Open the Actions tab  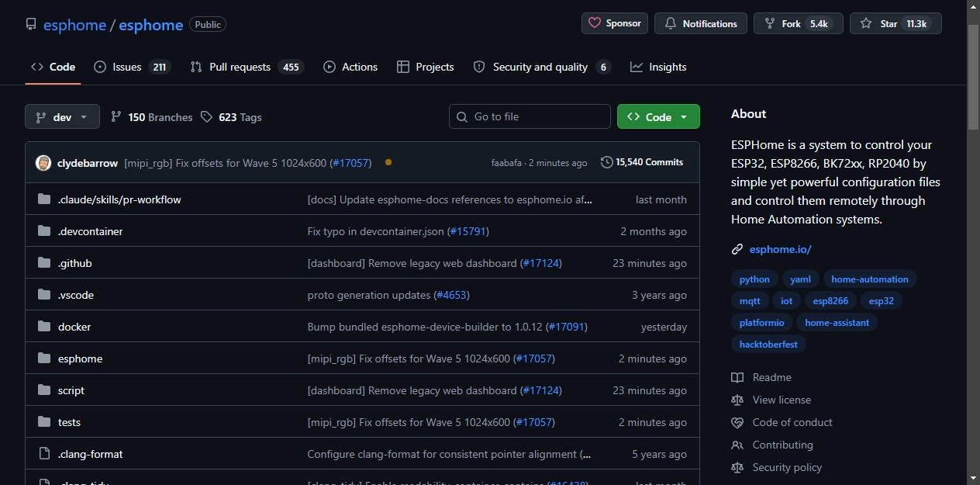(350, 67)
